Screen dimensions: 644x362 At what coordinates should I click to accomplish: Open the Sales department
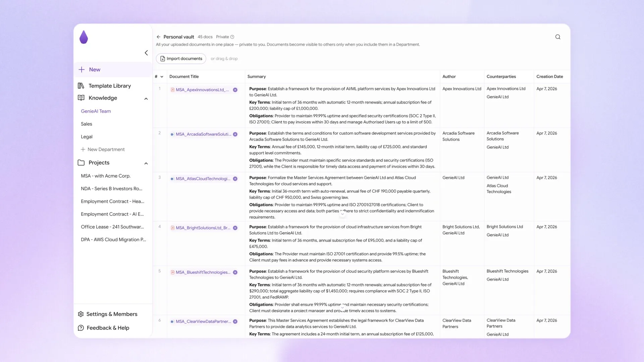[x=87, y=124]
